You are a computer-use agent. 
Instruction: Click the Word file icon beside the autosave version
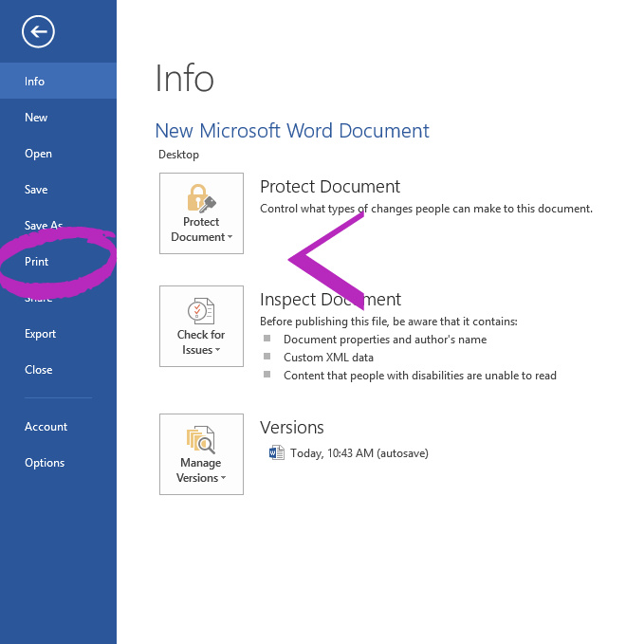(x=277, y=453)
